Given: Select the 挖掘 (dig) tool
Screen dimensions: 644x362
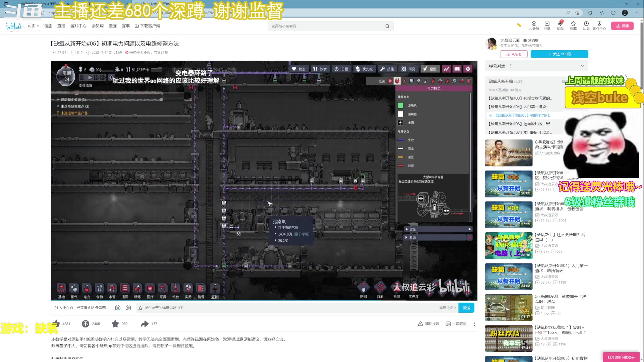Looking at the screenshot, I should coord(363,288).
